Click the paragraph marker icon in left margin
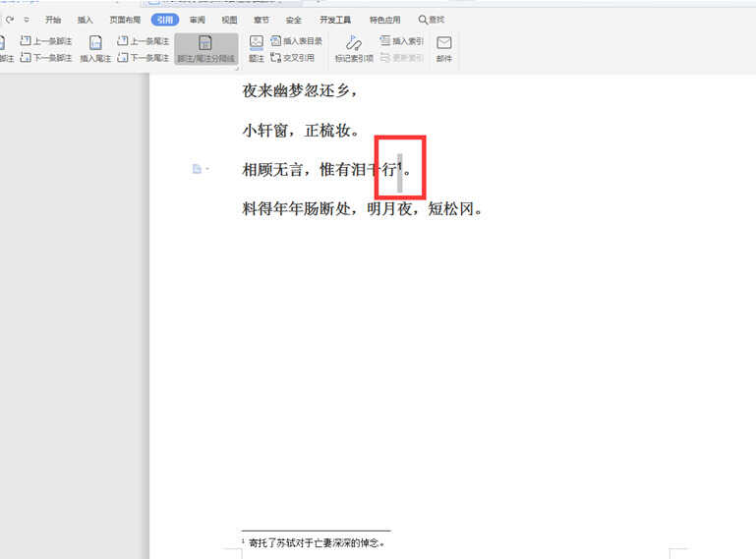The height and width of the screenshot is (559, 756). 197,169
